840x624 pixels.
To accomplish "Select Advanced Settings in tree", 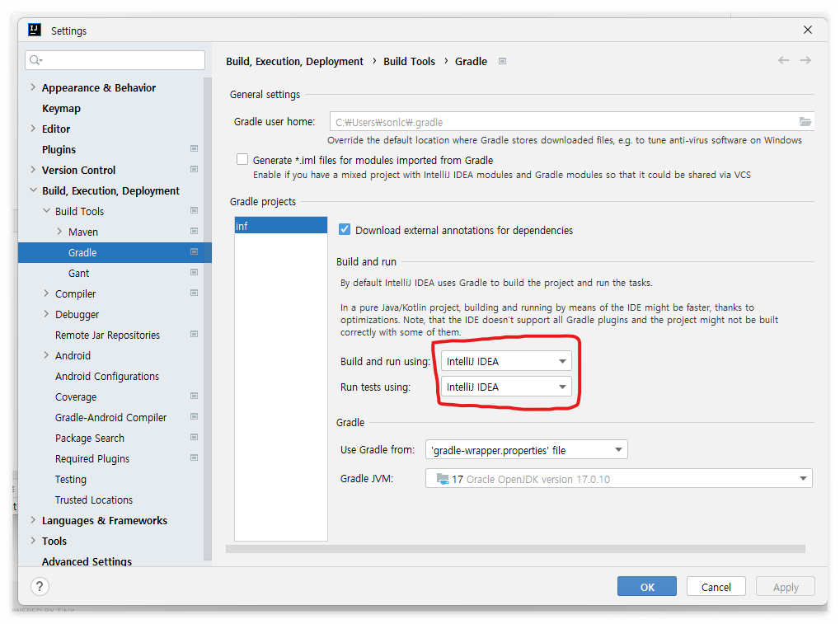I will [x=87, y=561].
